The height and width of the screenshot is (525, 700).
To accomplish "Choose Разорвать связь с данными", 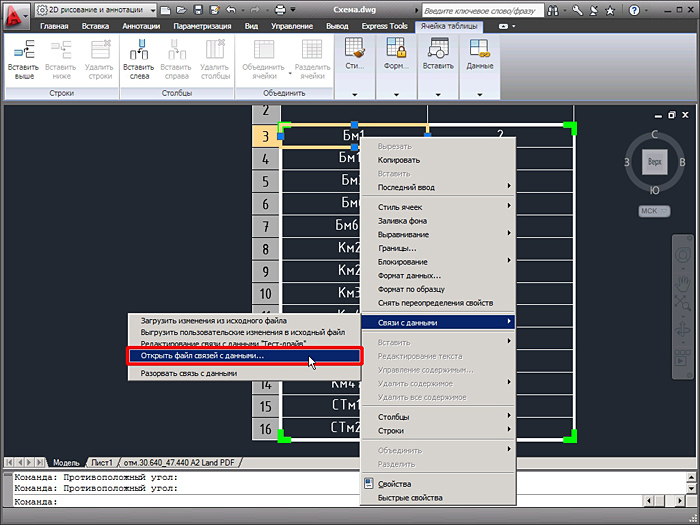I will [189, 373].
